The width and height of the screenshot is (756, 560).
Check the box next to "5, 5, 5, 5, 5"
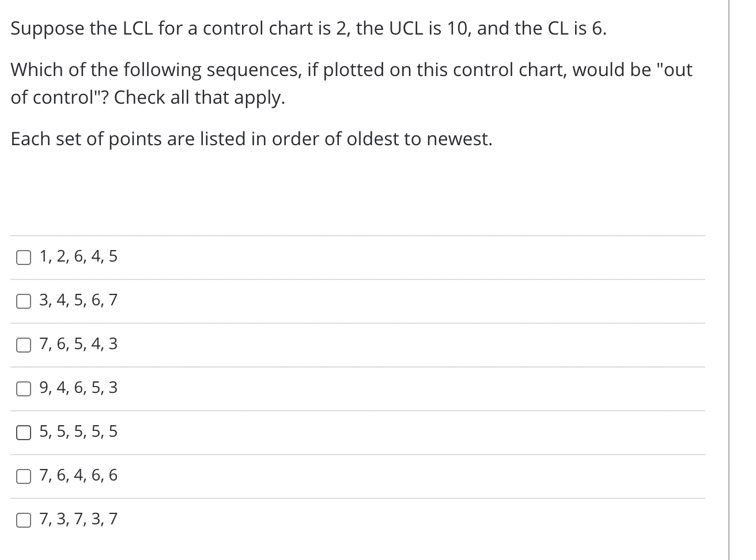click(23, 433)
